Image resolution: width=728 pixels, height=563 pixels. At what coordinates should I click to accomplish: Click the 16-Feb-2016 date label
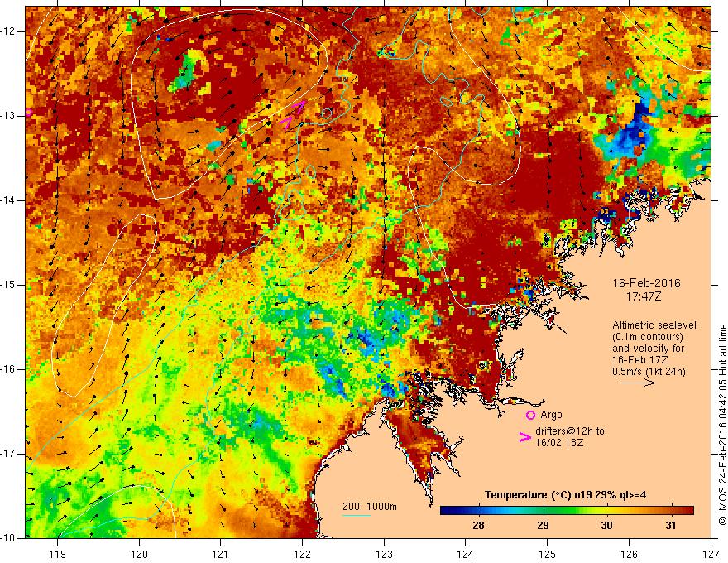click(x=646, y=283)
